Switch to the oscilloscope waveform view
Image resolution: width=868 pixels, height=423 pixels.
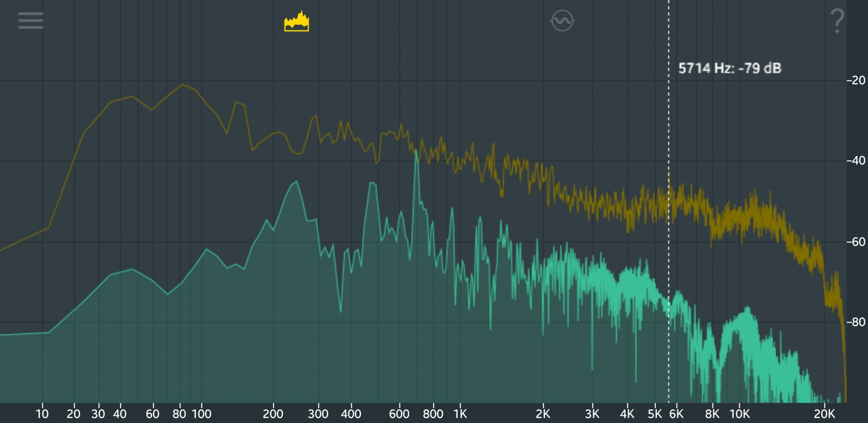point(562,21)
